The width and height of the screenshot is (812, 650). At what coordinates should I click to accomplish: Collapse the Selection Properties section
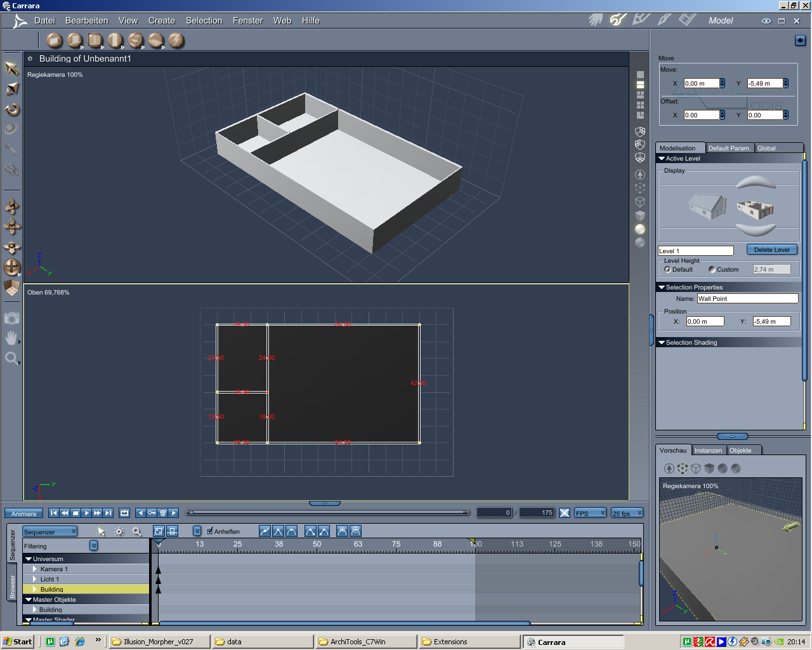[662, 288]
